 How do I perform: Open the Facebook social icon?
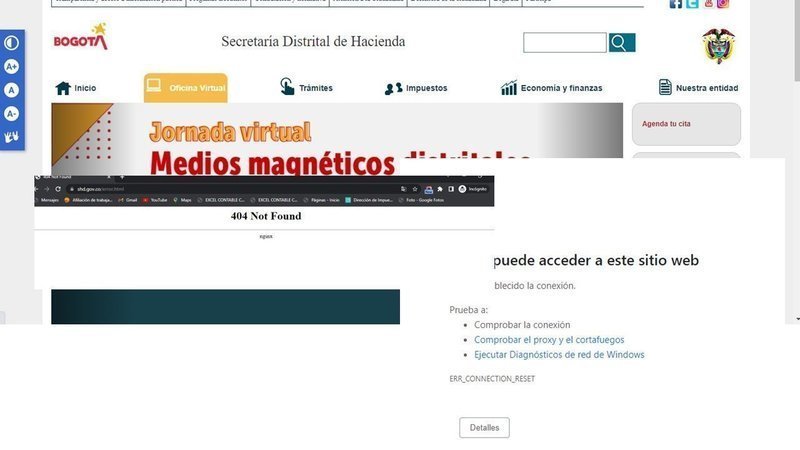(x=676, y=4)
